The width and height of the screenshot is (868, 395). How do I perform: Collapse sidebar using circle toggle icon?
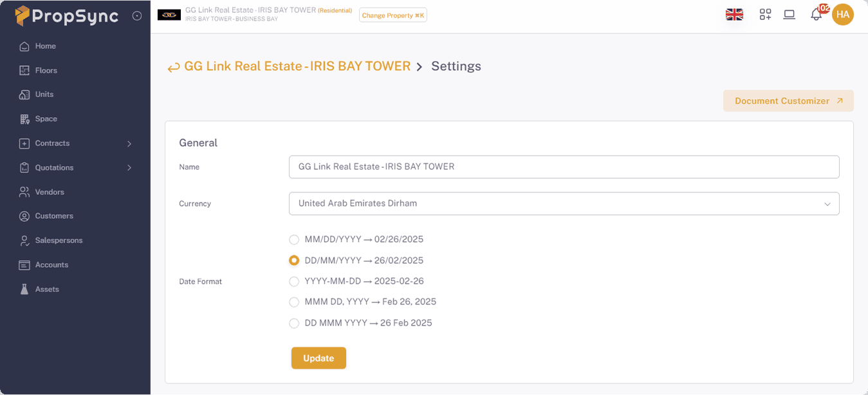pos(137,16)
